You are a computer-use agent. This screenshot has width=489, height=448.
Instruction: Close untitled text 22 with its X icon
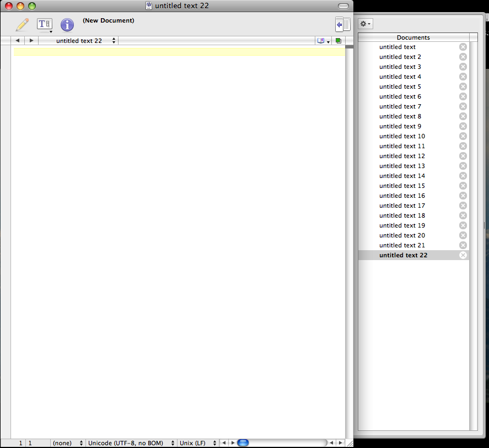point(463,255)
